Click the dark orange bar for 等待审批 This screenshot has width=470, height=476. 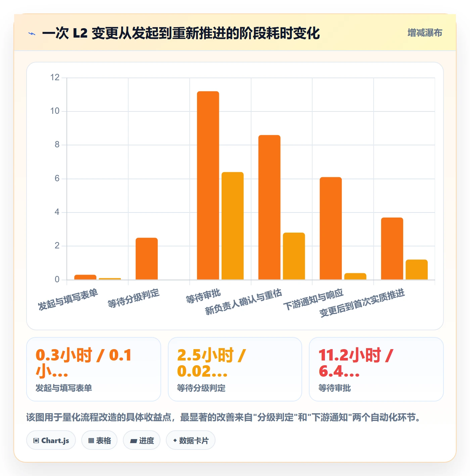tap(208, 185)
